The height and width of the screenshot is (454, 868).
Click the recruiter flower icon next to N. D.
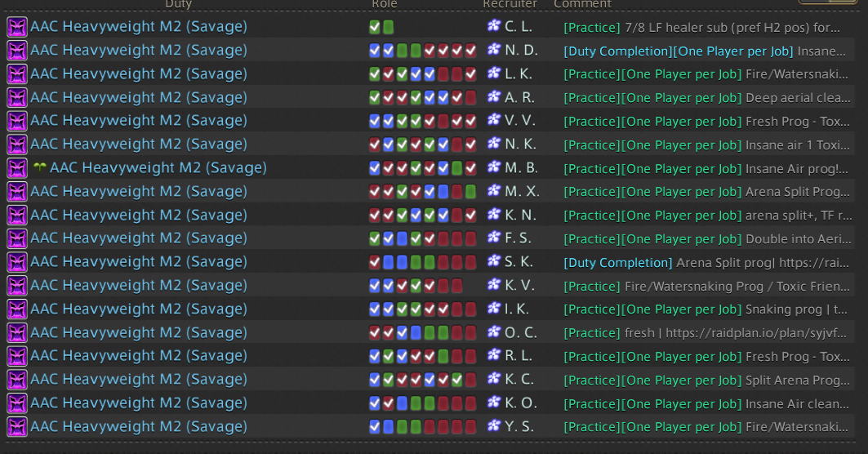tap(494, 49)
